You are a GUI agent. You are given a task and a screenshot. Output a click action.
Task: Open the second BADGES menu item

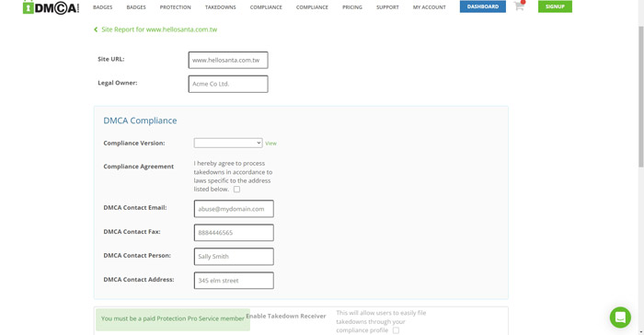[x=136, y=7]
